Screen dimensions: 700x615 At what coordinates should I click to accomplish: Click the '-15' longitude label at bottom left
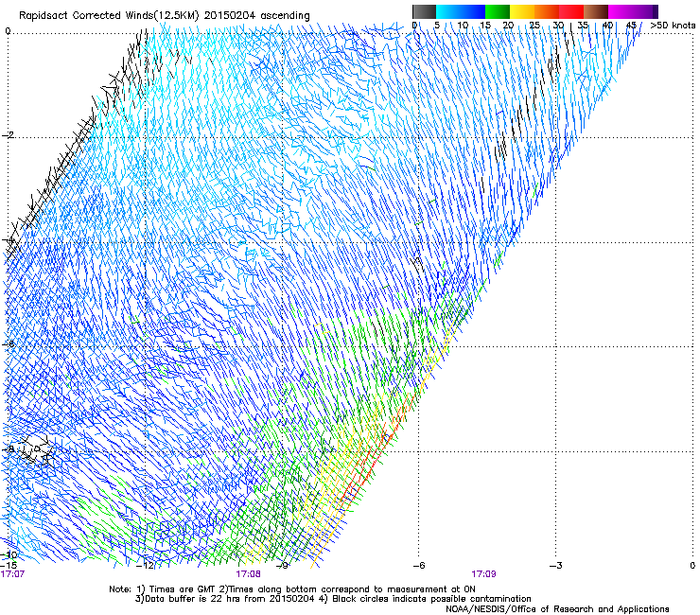coord(9,565)
